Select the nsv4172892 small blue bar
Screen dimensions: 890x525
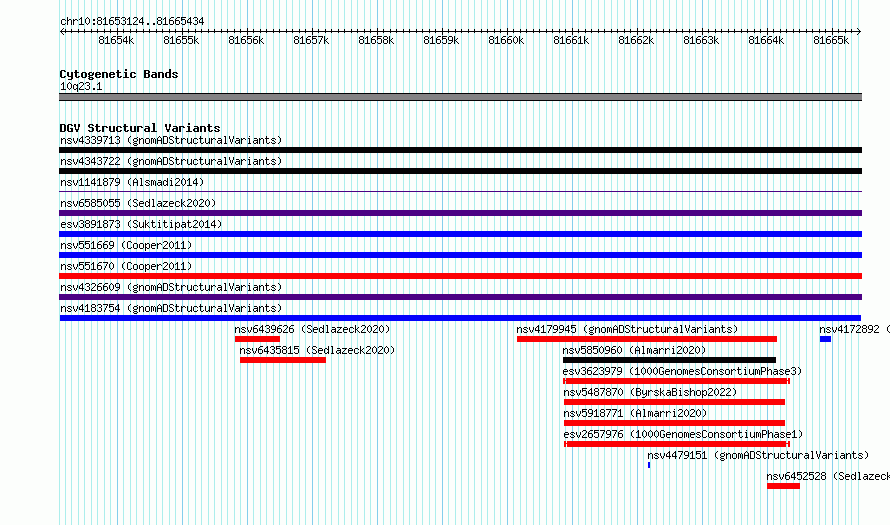coord(825,339)
